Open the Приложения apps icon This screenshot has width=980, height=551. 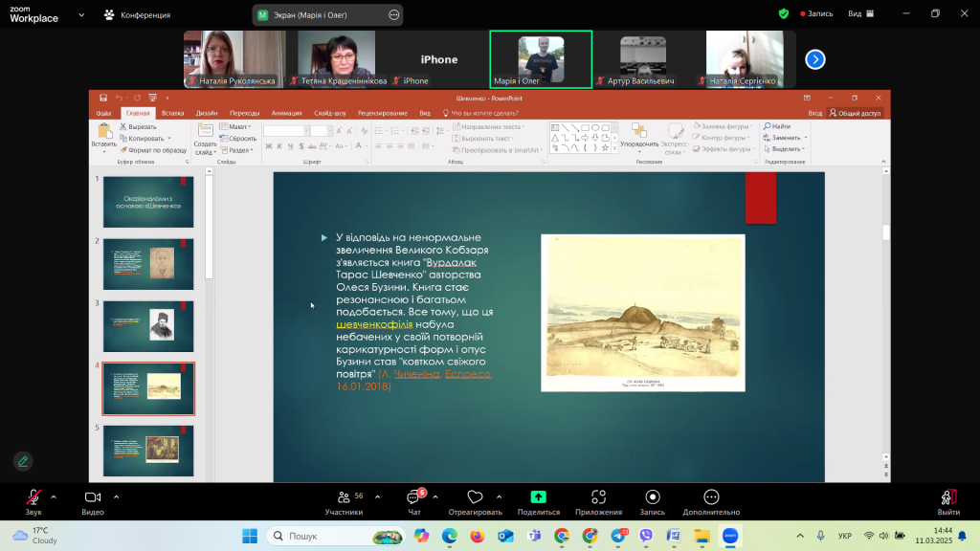click(598, 497)
